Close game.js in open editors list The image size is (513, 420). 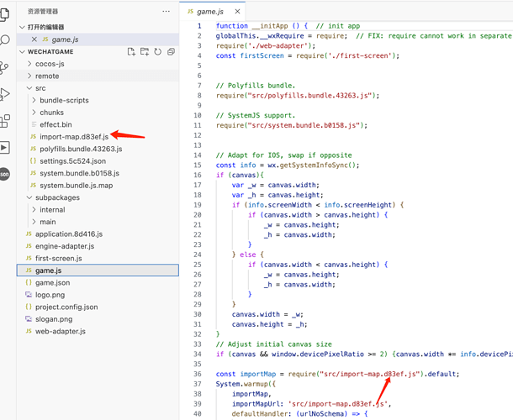coord(34,39)
